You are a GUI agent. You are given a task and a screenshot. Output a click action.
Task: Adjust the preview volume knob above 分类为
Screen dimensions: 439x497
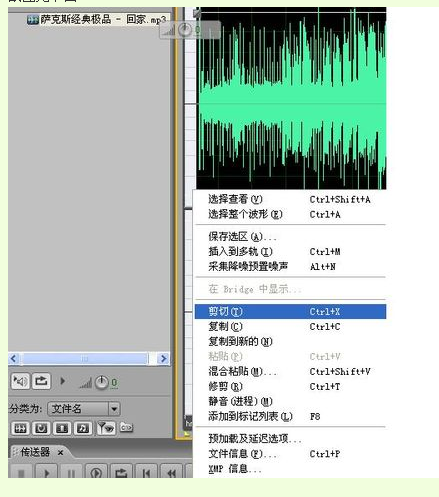point(101,383)
